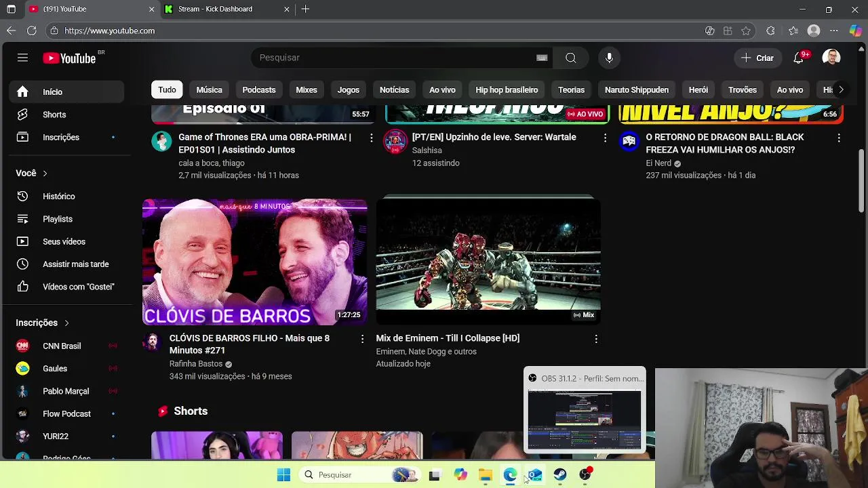Open the Edge settings and more menu
The image size is (868, 488).
[x=834, y=30]
